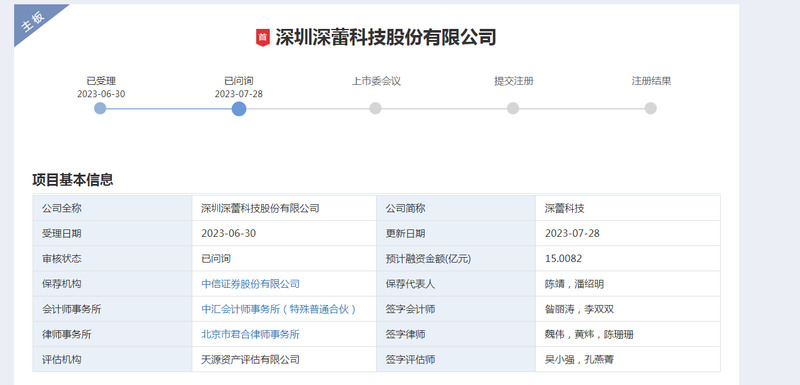Click the 公司简称 label cell
The height and width of the screenshot is (385, 800).
pos(456,208)
